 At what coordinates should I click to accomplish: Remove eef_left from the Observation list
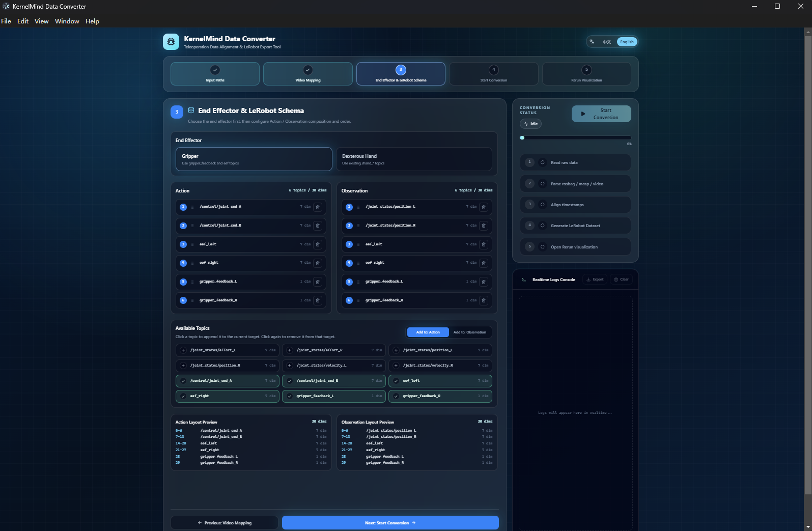484,244
